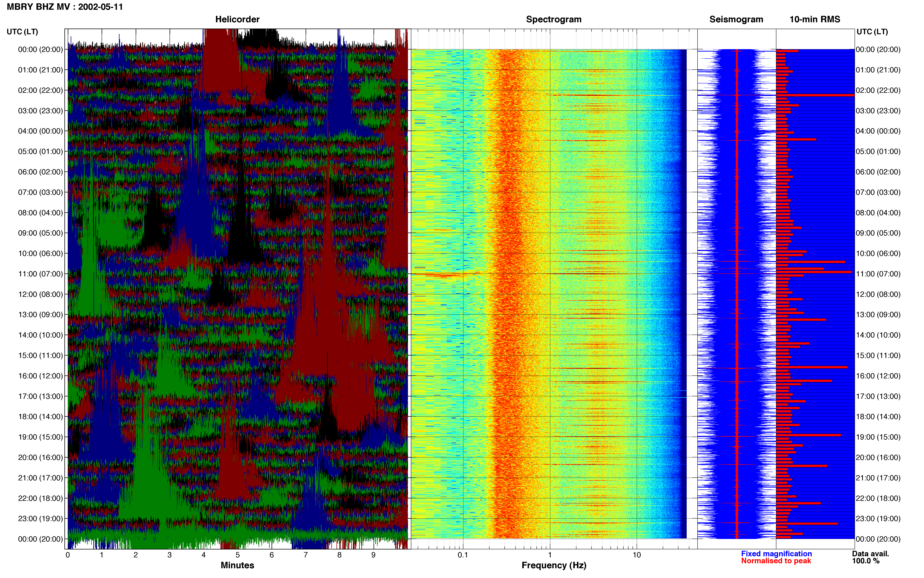The image size is (924, 578).
Task: Click the Minutes axis label
Action: tap(237, 565)
